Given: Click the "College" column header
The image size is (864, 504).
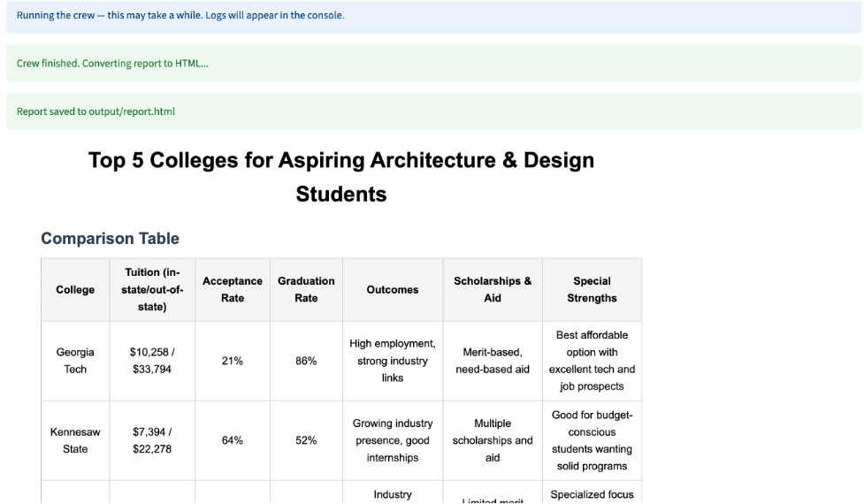Looking at the screenshot, I should point(75,290).
